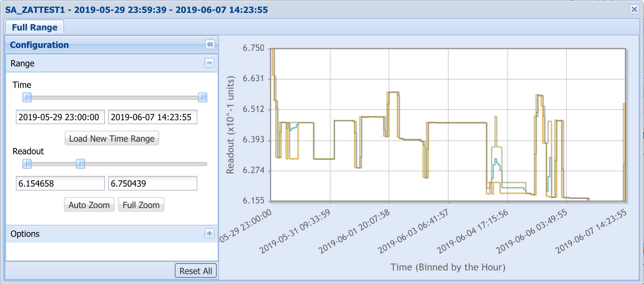Viewport: 644px width, 284px height.
Task: Click the Reset All button
Action: pyautogui.click(x=196, y=271)
